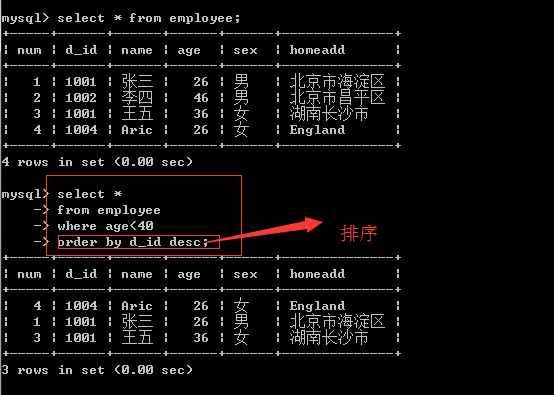This screenshot has height=395, width=554.
Task: Click the name 李四
Action: [x=137, y=98]
